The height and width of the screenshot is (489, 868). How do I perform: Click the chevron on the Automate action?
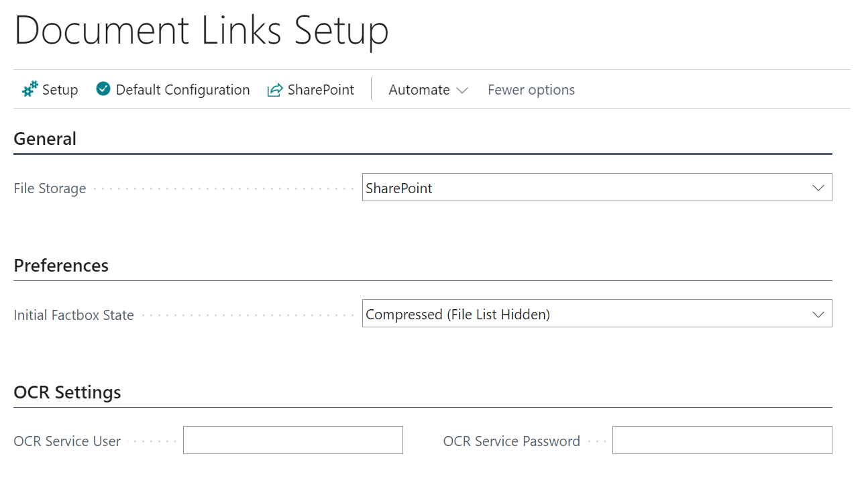[x=463, y=90]
